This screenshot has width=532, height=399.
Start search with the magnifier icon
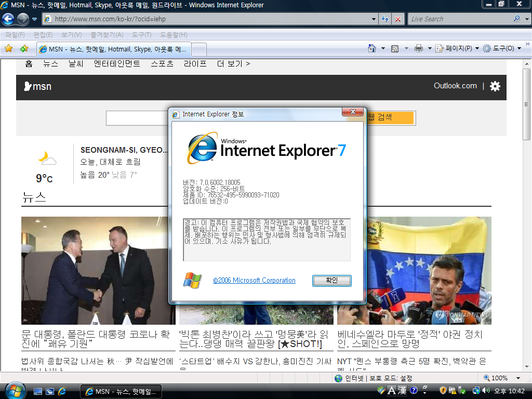pyautogui.click(x=517, y=19)
